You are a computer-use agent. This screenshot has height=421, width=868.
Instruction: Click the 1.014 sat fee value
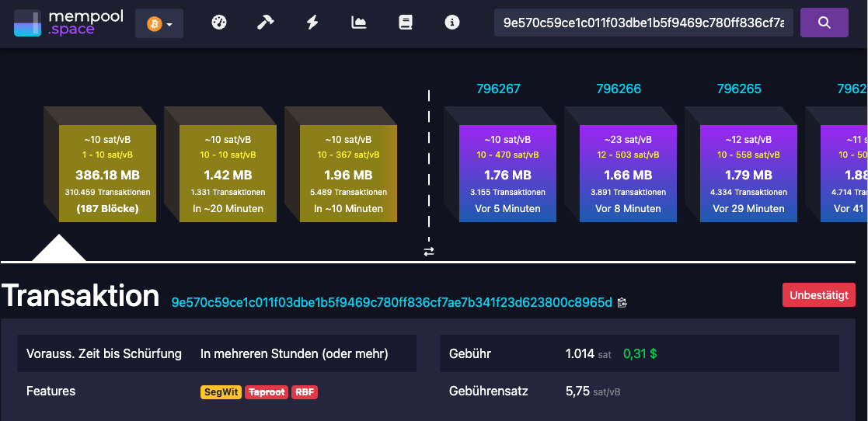coord(588,354)
